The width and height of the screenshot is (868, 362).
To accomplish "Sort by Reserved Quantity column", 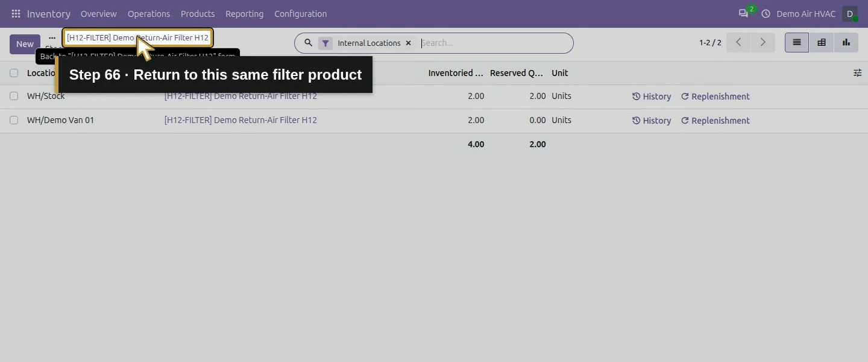I will click(x=517, y=73).
